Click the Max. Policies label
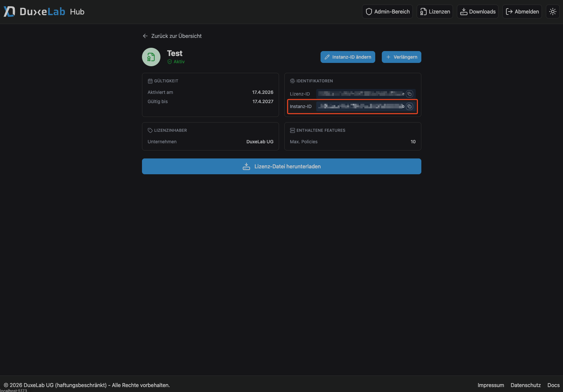Viewport: 563px width, 392px height. (x=304, y=142)
